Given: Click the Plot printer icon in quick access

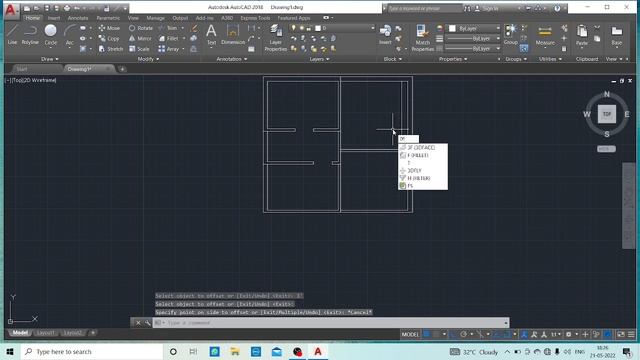Looking at the screenshot, I should click(66, 8).
